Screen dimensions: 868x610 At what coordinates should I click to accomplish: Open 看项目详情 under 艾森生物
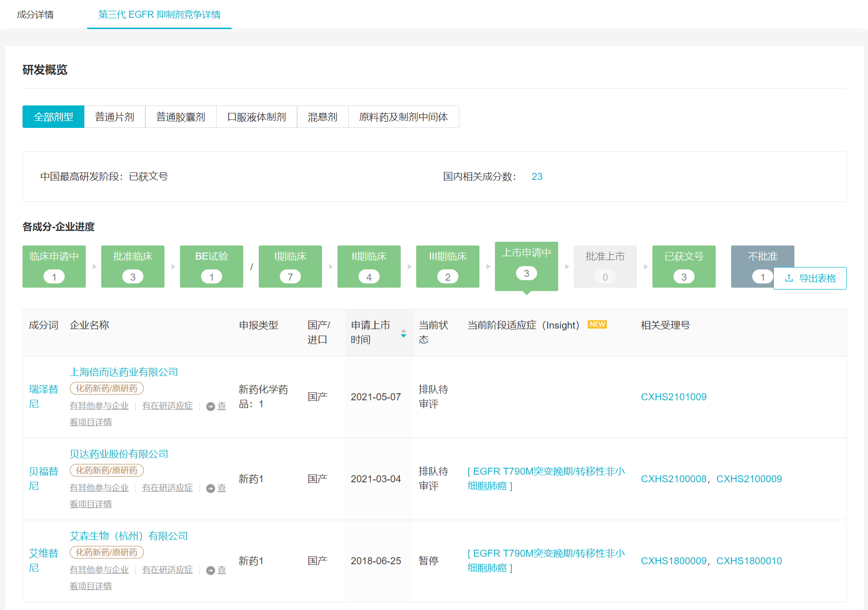coord(91,586)
